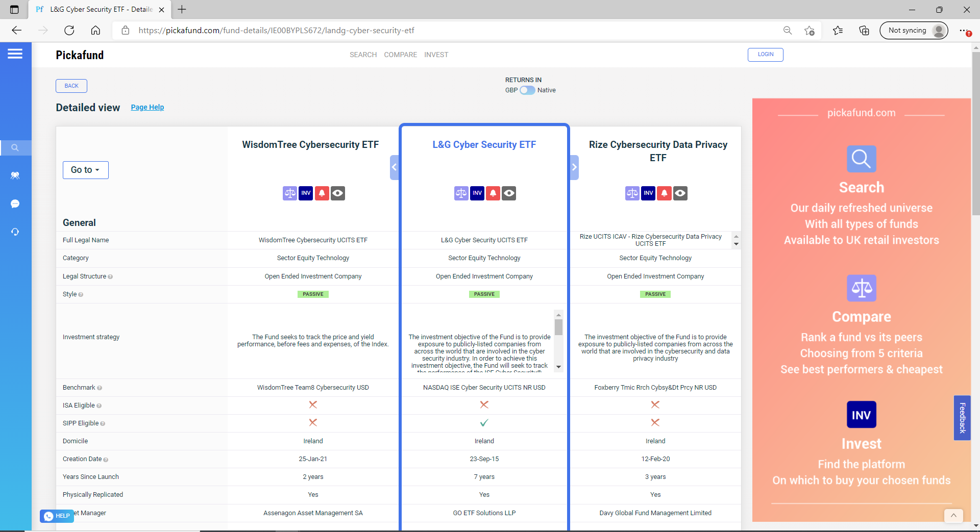Viewport: 980px width, 532px height.
Task: Go to the browser home page
Action: 95,31
